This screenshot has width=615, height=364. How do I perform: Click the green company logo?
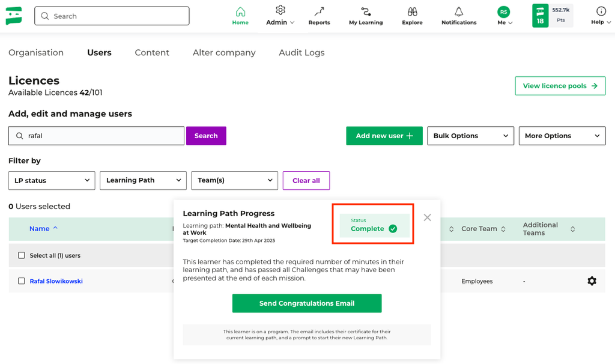(x=14, y=16)
